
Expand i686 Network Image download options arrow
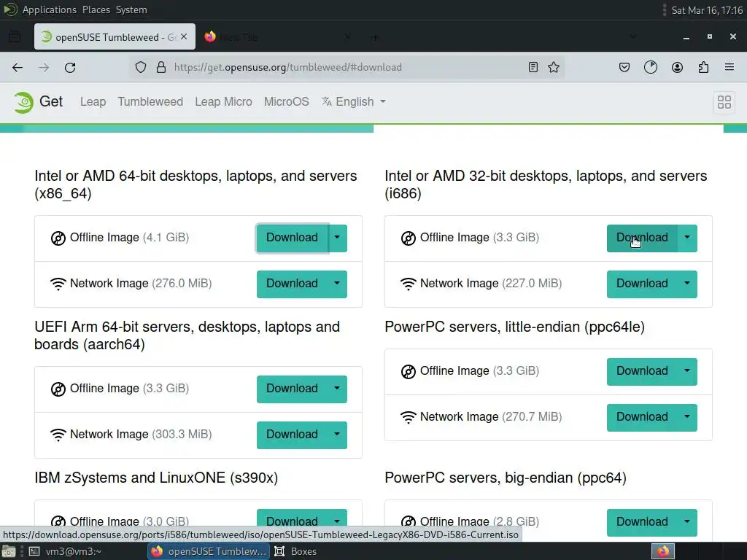[x=687, y=284]
